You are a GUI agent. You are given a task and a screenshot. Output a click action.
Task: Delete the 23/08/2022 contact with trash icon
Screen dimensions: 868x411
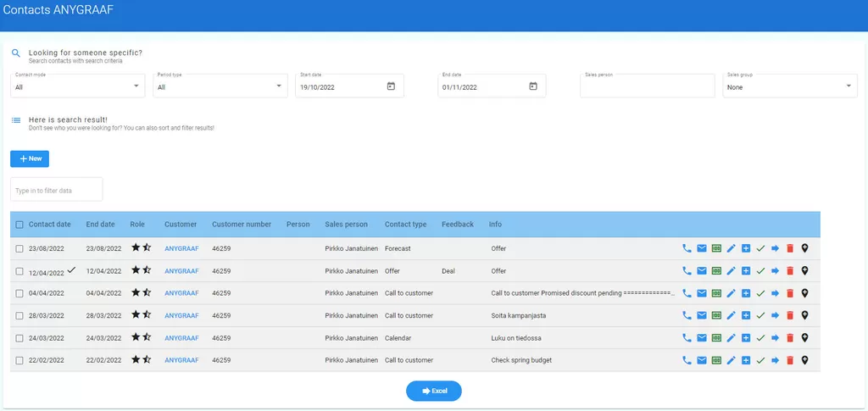pos(790,248)
